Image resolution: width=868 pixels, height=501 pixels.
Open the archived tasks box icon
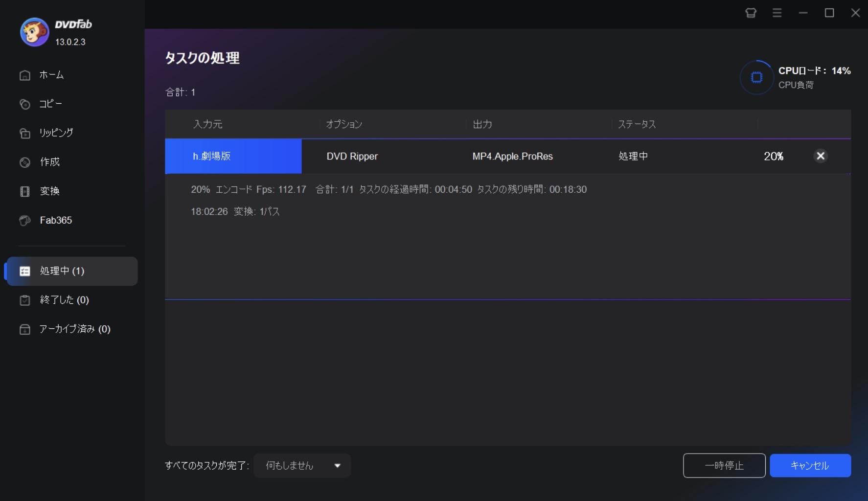coord(25,329)
